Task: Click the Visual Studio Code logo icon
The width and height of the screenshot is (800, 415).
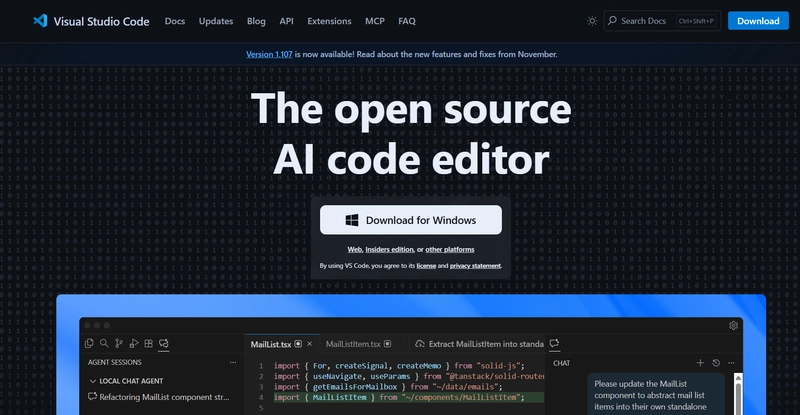Action: (40, 21)
